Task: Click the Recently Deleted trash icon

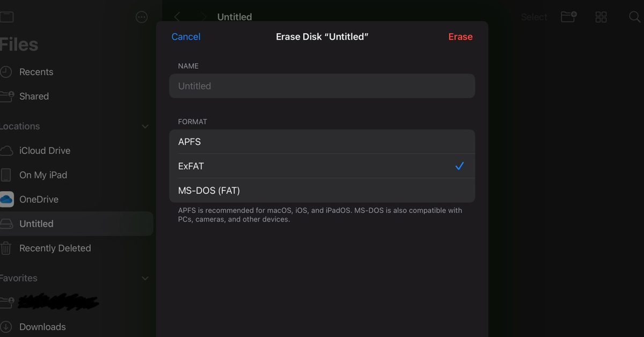Action: (x=6, y=248)
